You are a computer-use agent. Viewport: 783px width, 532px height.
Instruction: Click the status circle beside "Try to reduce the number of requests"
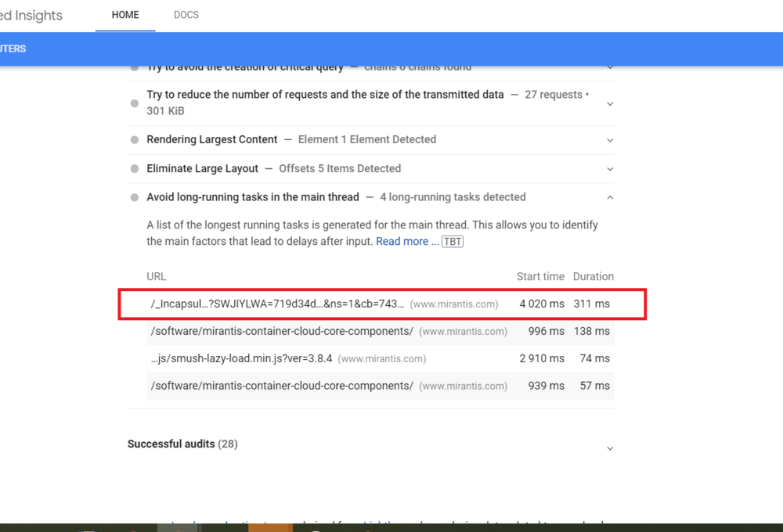click(x=134, y=102)
